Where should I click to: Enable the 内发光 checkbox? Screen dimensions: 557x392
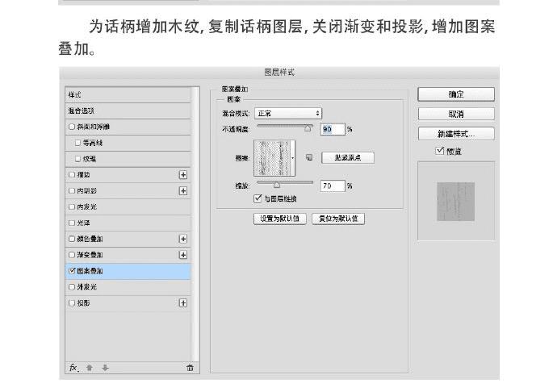72,206
